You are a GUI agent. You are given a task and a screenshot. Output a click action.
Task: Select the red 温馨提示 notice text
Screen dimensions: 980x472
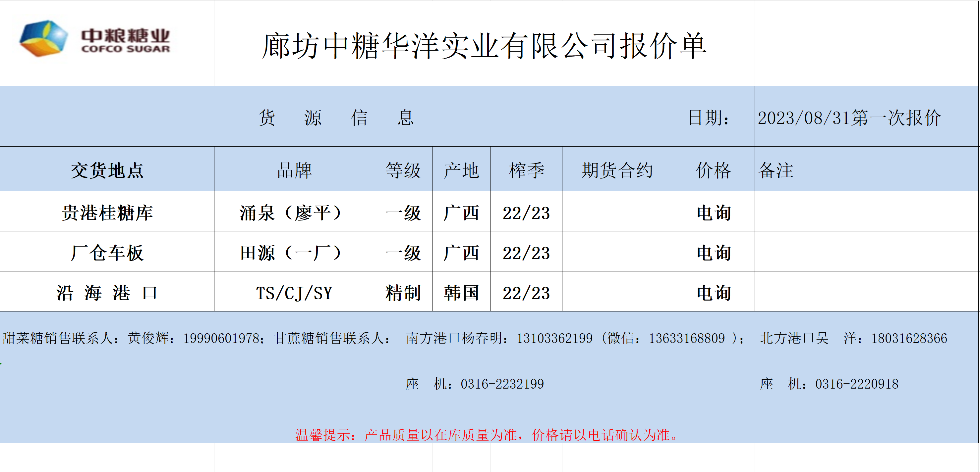[x=487, y=435]
